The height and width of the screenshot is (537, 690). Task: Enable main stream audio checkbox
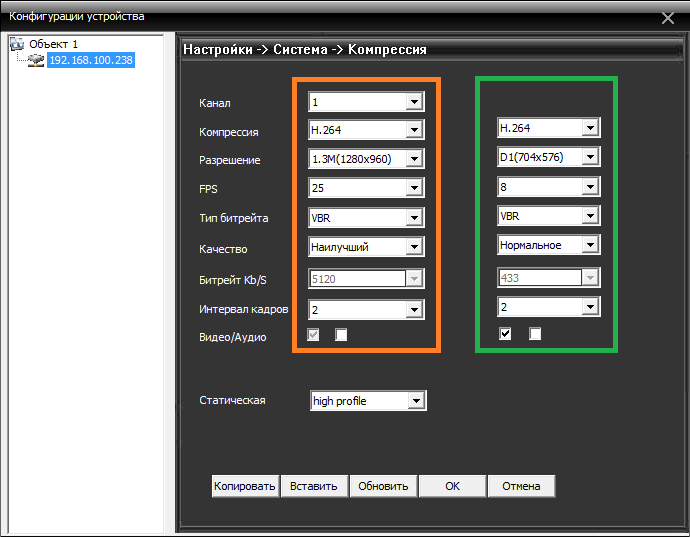[341, 335]
